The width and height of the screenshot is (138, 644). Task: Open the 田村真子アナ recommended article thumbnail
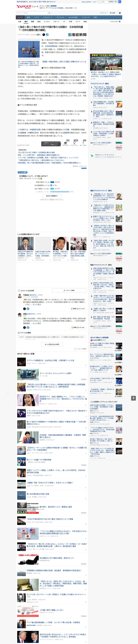point(28,400)
